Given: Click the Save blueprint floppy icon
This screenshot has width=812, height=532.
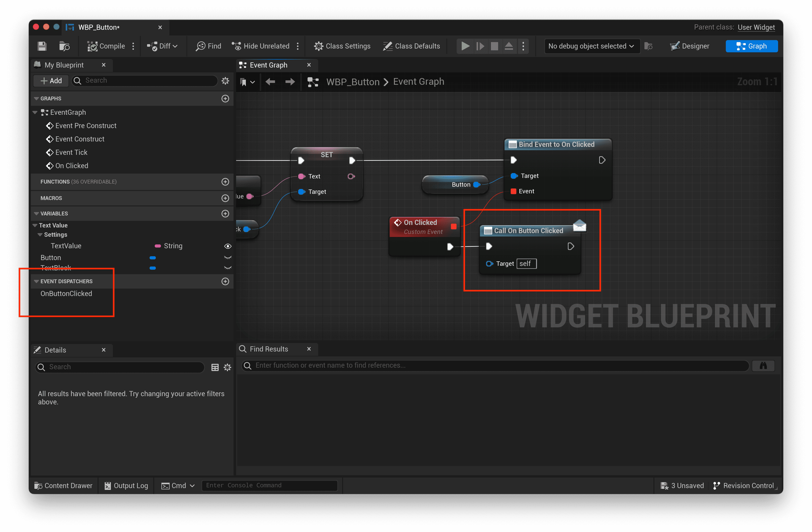Looking at the screenshot, I should 42,46.
